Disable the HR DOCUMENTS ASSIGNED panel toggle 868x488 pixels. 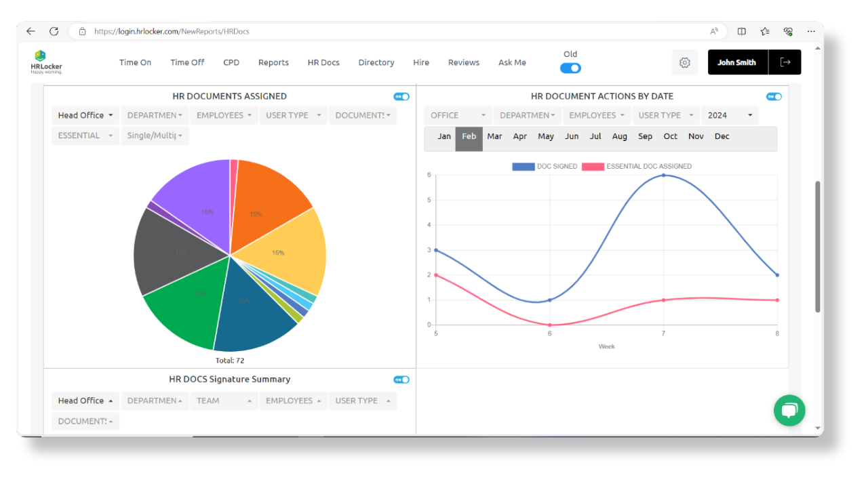click(x=401, y=96)
